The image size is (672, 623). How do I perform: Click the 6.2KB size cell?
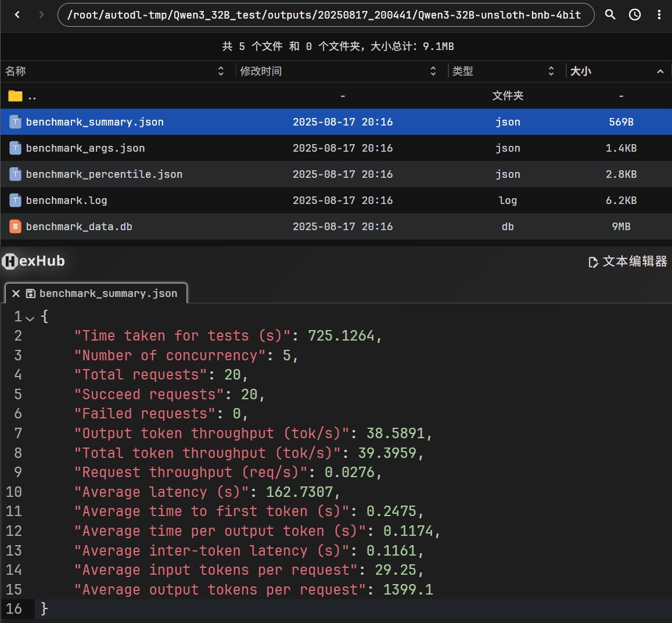621,200
